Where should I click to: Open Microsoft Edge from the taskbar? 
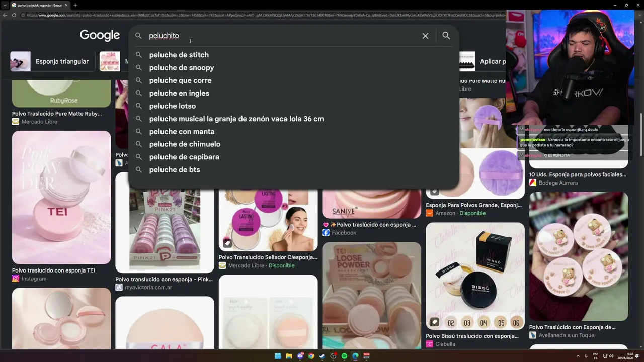click(355, 356)
